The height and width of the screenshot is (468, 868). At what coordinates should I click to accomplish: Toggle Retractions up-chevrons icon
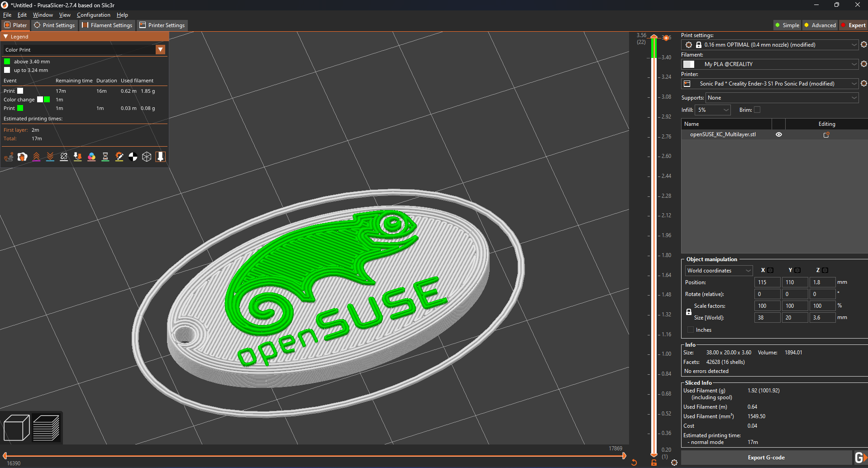36,157
